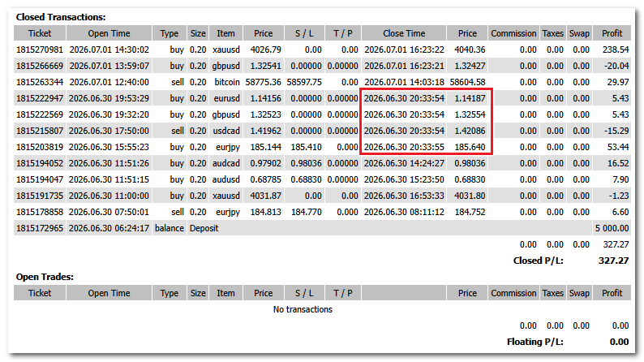644x362 pixels.
Task: Click stop loss value 185.410
Action: (306, 147)
